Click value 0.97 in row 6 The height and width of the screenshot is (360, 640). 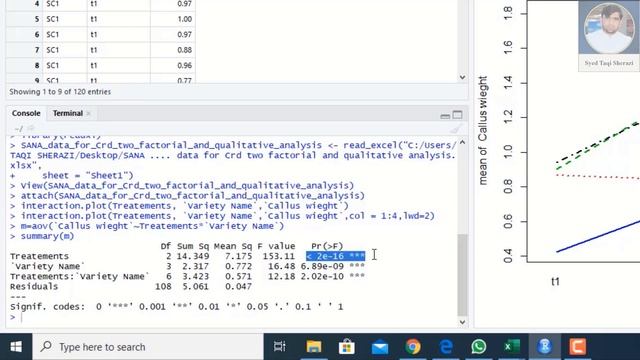(184, 35)
